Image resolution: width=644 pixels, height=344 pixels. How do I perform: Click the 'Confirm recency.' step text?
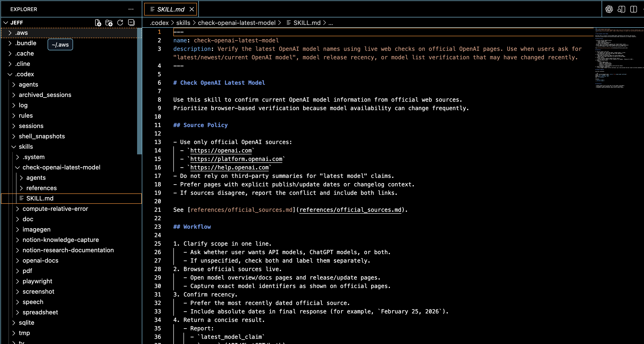tap(210, 295)
